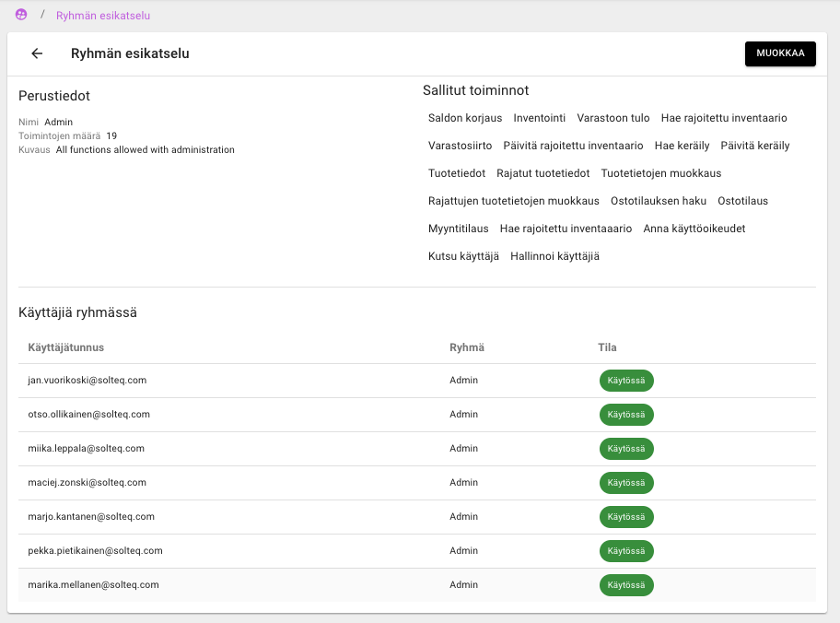Click Käytössä status badge for otso.ollikainen
Screen dimensions: 840x623
tap(626, 415)
